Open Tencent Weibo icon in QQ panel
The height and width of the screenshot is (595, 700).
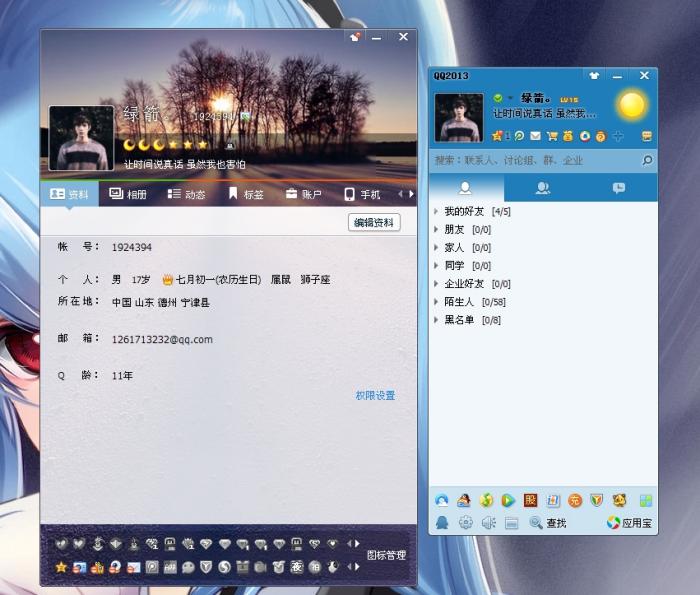pyautogui.click(x=519, y=136)
